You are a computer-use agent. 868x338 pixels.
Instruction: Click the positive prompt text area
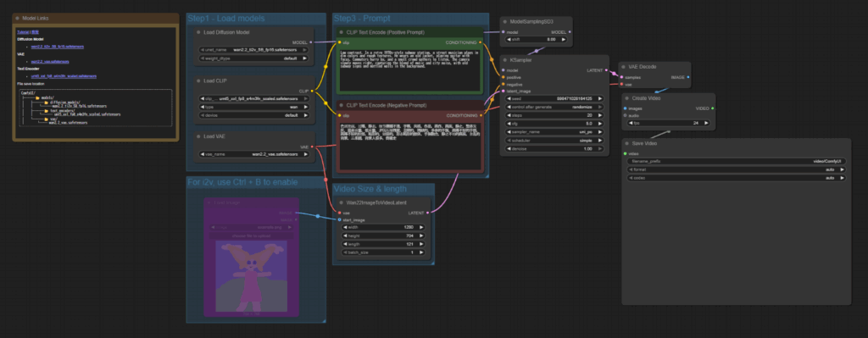click(x=409, y=69)
